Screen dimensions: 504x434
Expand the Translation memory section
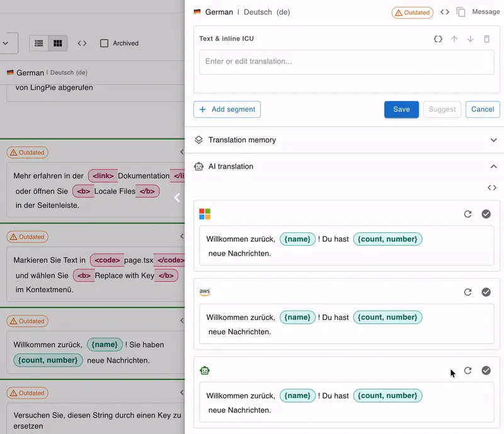tap(493, 140)
